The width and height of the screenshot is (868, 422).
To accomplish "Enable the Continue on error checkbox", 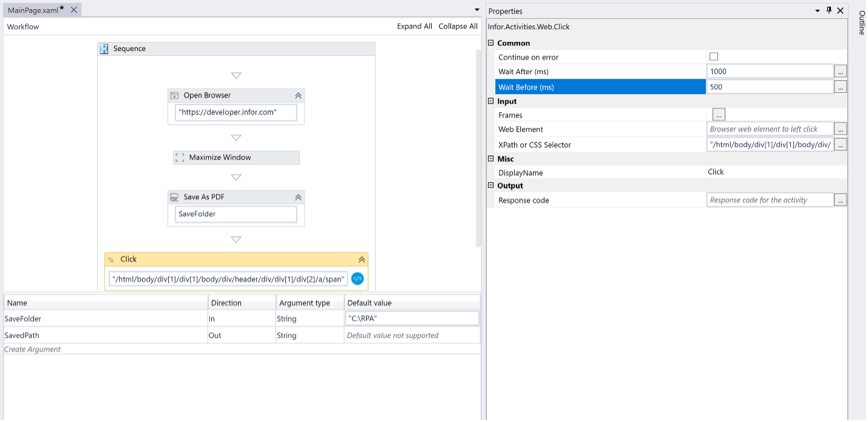I will point(714,57).
